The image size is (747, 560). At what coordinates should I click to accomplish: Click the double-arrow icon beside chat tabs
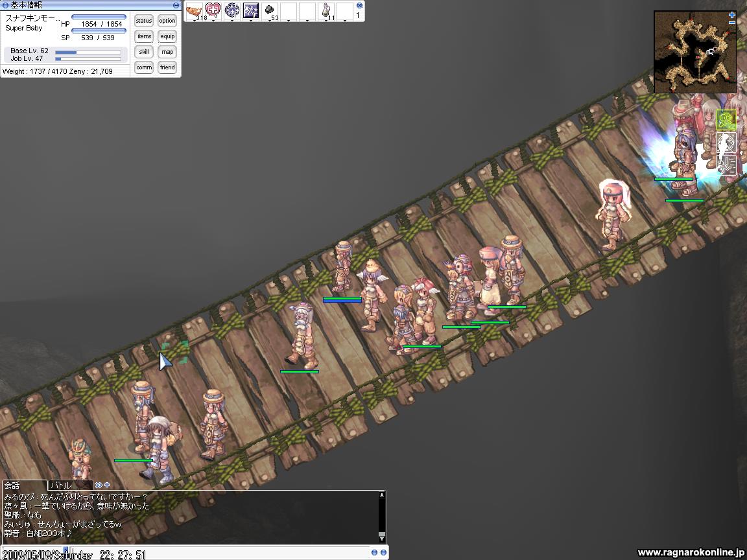click(98, 485)
